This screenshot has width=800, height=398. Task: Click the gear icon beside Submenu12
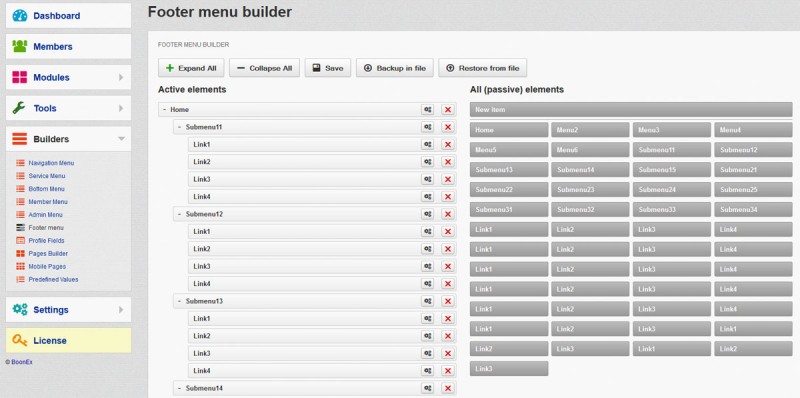(428, 214)
